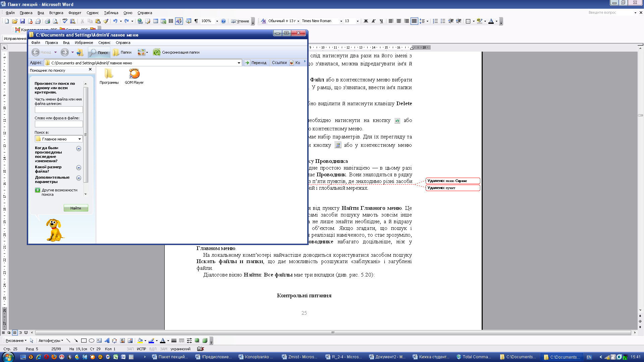Undo the last action in Word
This screenshot has width=644, height=362.
pyautogui.click(x=115, y=21)
